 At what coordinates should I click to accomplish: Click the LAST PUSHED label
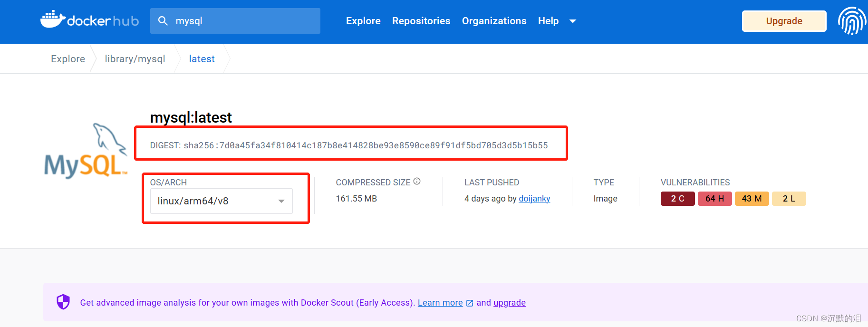[492, 183]
